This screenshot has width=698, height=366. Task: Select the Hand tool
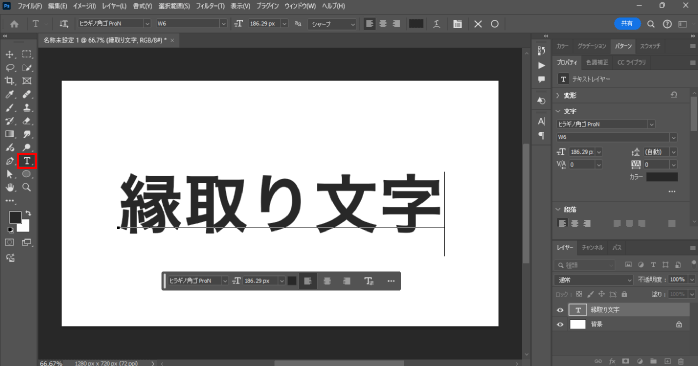click(9, 187)
